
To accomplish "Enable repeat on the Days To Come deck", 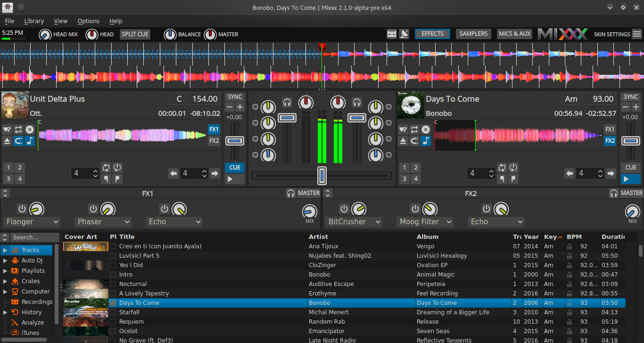I will 414,130.
